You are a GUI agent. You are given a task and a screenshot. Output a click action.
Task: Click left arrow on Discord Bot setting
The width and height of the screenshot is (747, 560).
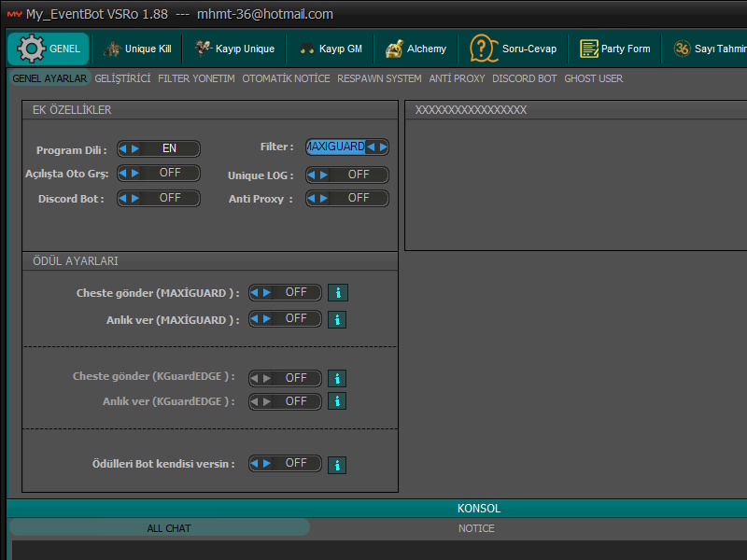pyautogui.click(x=123, y=198)
